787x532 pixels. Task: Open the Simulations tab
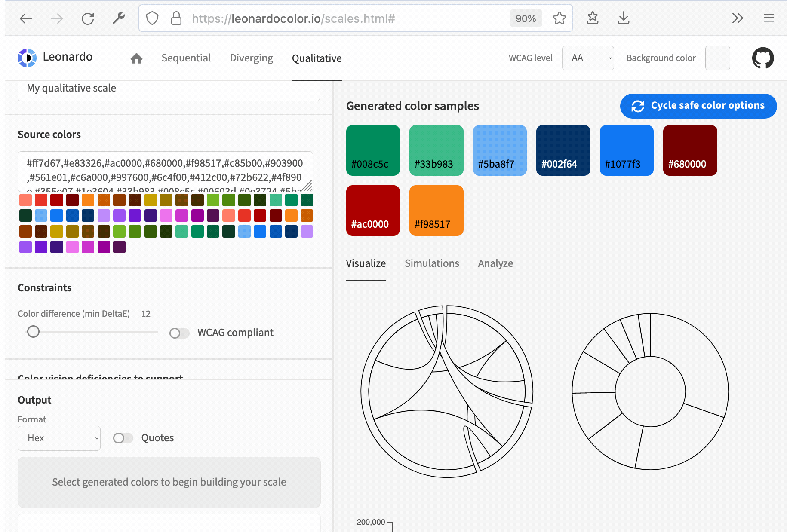click(x=432, y=263)
